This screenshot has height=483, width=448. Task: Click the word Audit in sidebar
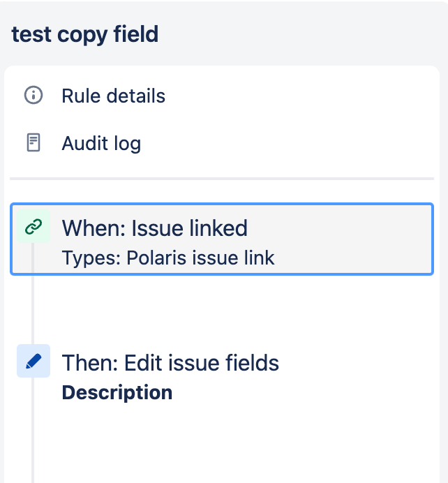click(x=85, y=143)
